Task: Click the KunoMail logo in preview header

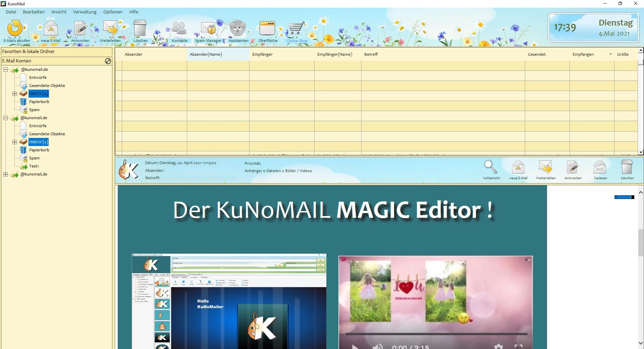Action: click(x=128, y=170)
